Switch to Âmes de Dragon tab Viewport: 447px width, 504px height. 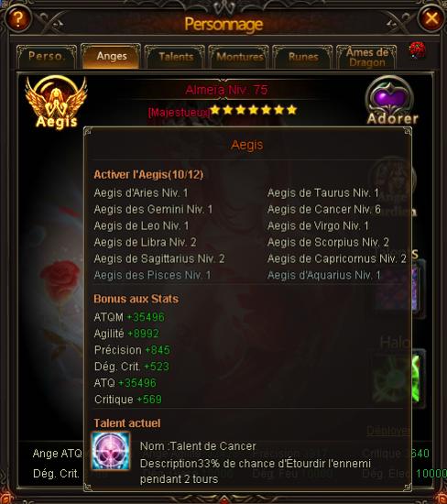click(x=366, y=57)
